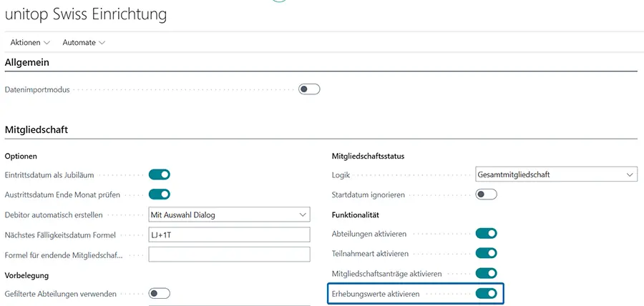Toggle Abteilungen aktivieren switch
This screenshot has height=306, width=644.
pyautogui.click(x=487, y=234)
